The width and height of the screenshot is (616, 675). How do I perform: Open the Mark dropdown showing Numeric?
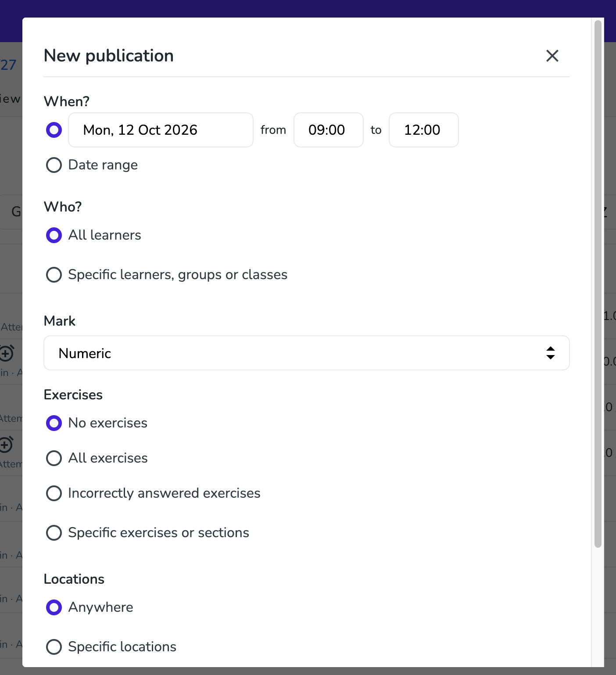click(x=307, y=353)
